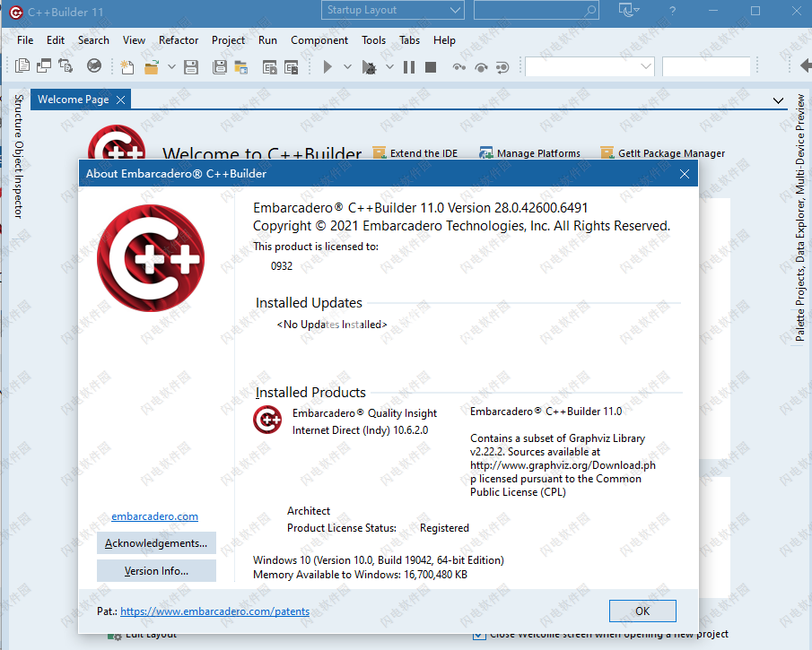Viewport: 812px width, 650px height.
Task: Expand the tab list chevron beside Welcome Page
Action: click(x=778, y=100)
